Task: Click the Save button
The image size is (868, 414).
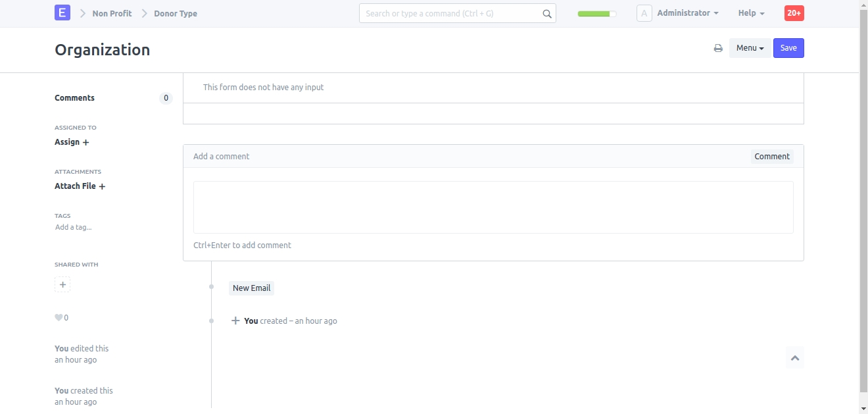Action: click(x=788, y=48)
